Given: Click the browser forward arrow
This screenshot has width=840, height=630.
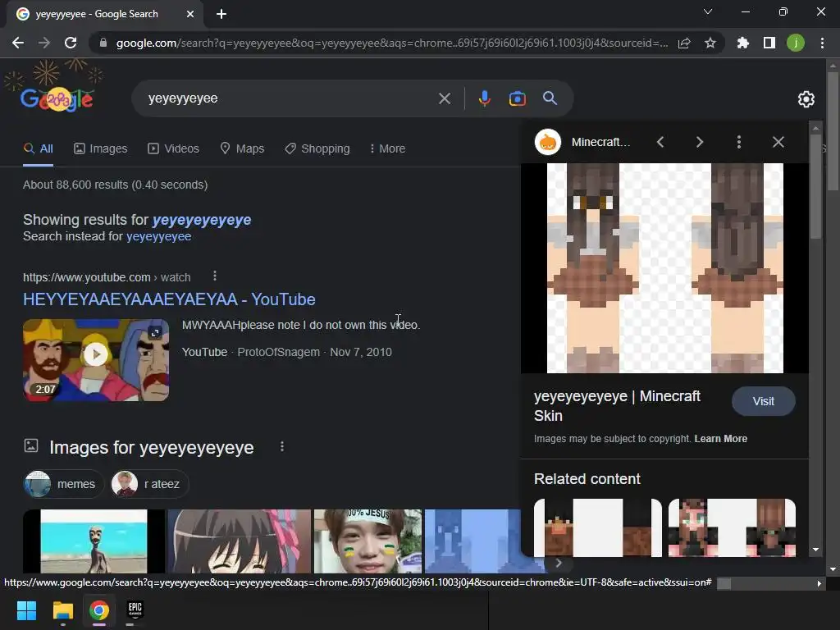Looking at the screenshot, I should tap(44, 43).
